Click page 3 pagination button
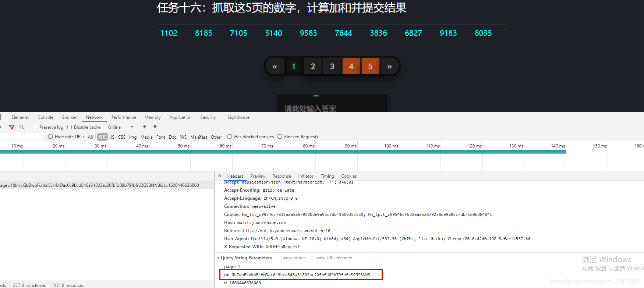The height and width of the screenshot is (288, 644). click(332, 66)
